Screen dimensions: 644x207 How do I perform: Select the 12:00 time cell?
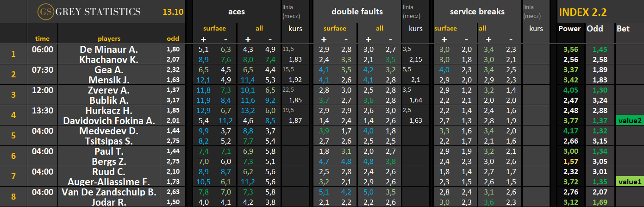tap(42, 90)
